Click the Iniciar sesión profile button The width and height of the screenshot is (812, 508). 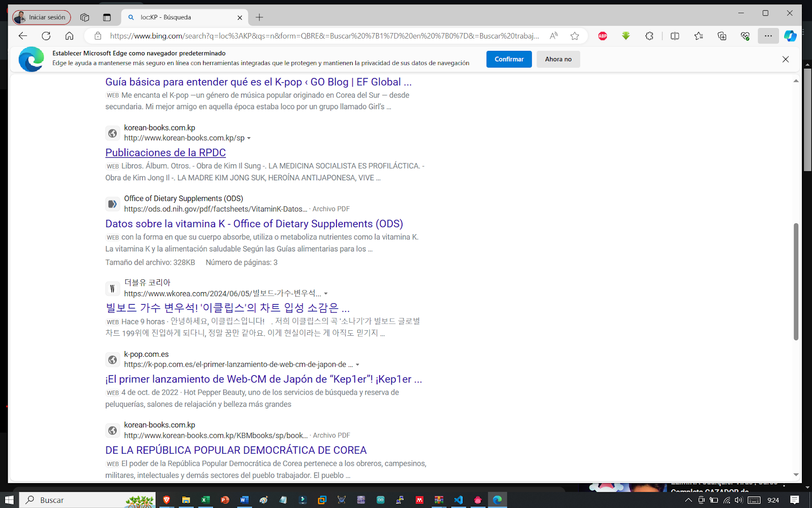pyautogui.click(x=42, y=17)
